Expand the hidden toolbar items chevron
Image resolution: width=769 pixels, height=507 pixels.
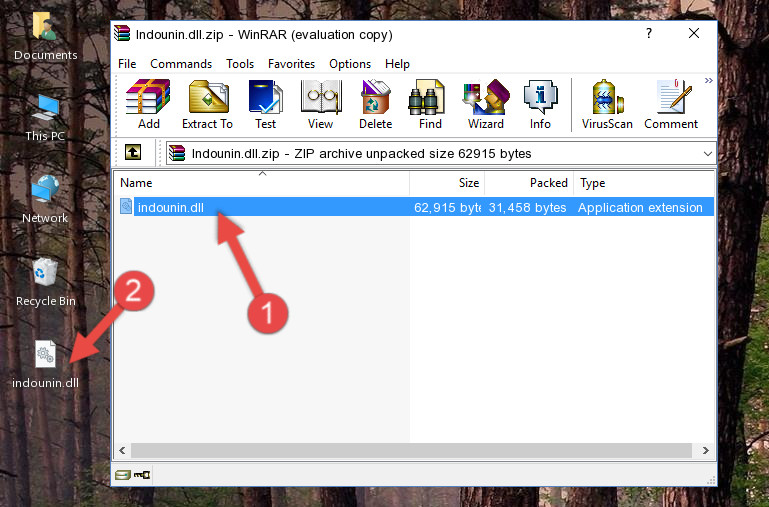(709, 80)
